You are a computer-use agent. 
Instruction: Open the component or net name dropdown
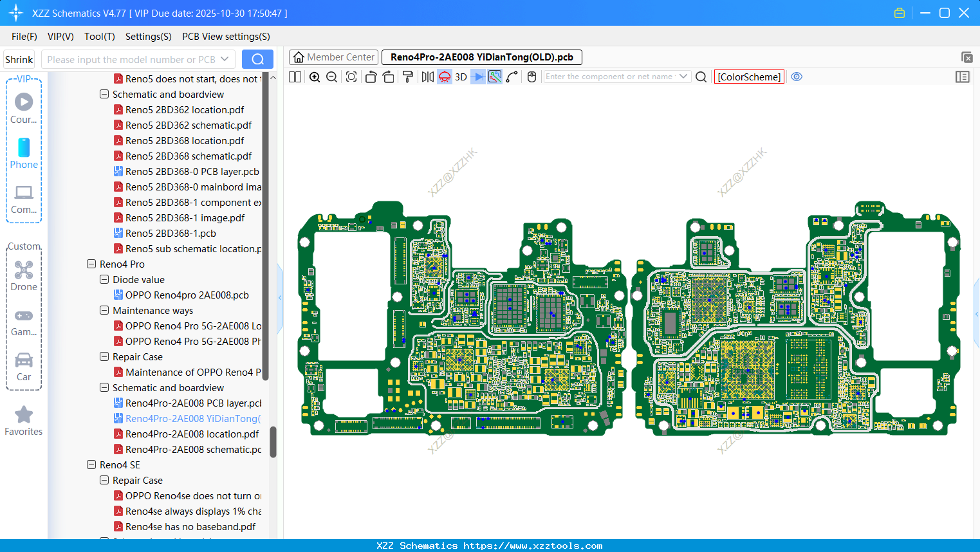683,77
